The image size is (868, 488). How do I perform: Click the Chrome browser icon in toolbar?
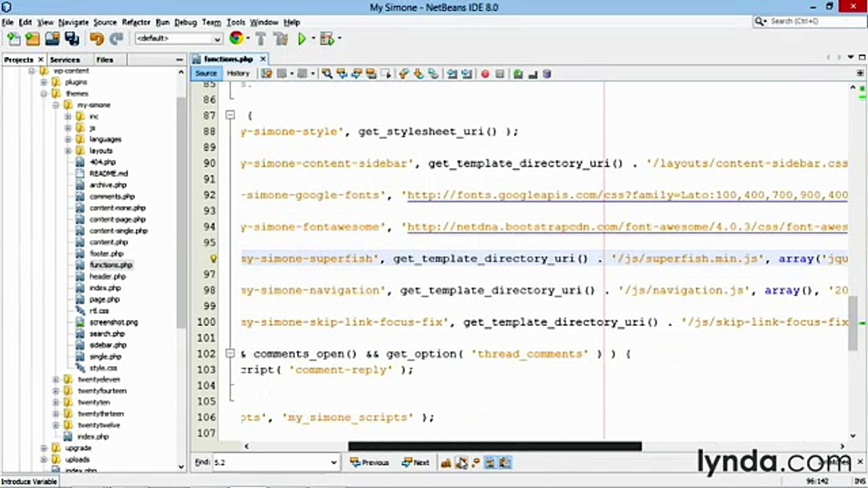pyautogui.click(x=236, y=39)
